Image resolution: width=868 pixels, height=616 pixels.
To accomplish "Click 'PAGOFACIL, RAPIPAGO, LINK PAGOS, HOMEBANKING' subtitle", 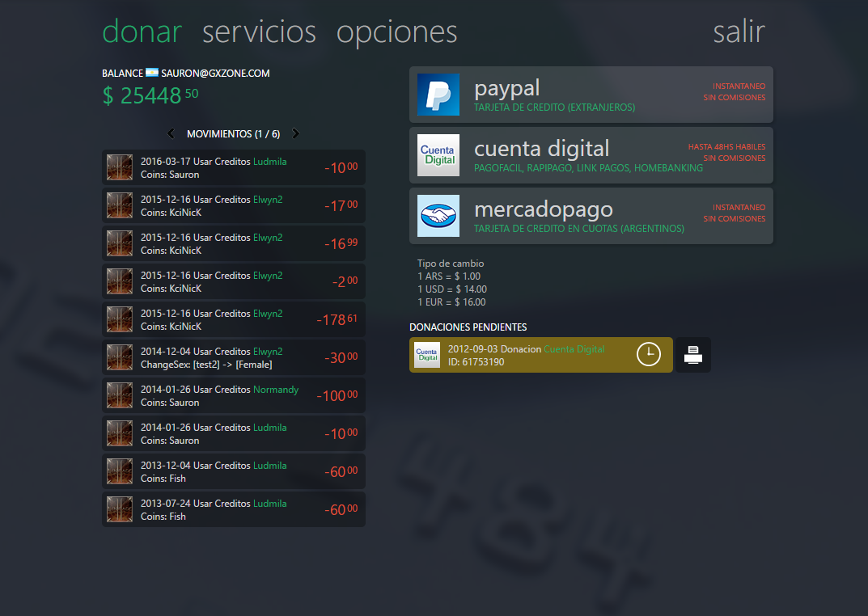I will (588, 168).
